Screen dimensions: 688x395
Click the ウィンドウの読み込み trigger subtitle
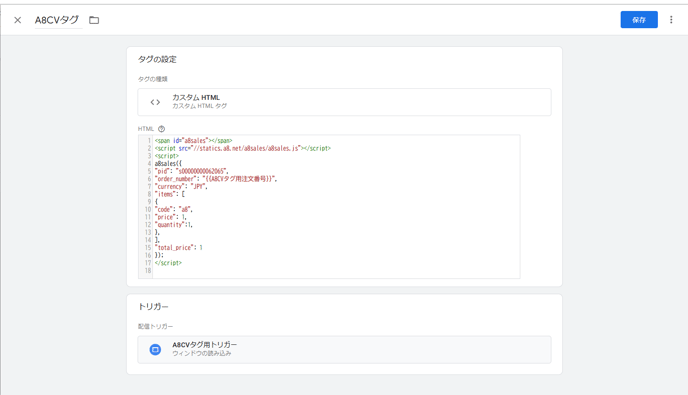click(201, 353)
